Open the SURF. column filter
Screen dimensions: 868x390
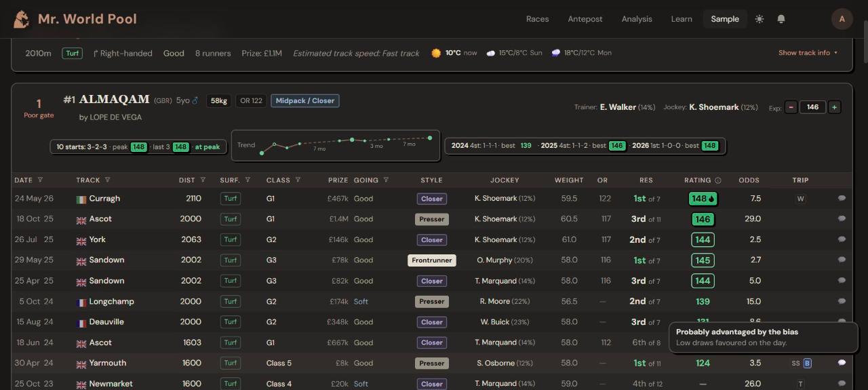pyautogui.click(x=248, y=180)
